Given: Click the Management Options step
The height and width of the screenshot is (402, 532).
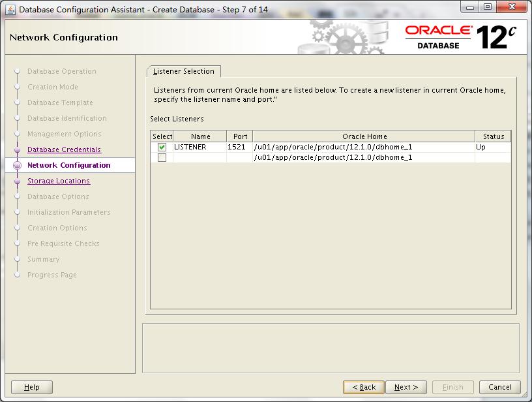Looking at the screenshot, I should pos(64,134).
